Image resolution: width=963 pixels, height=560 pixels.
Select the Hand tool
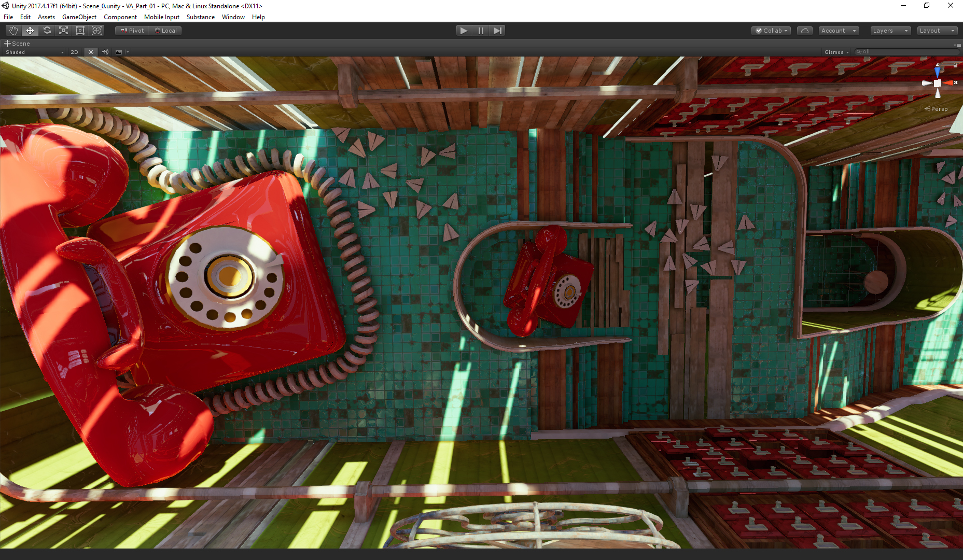[13, 31]
